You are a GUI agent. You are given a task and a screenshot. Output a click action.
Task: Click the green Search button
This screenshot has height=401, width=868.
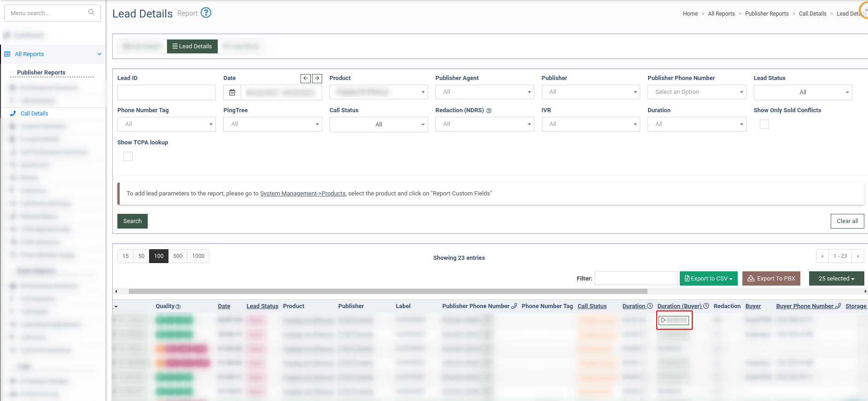133,221
